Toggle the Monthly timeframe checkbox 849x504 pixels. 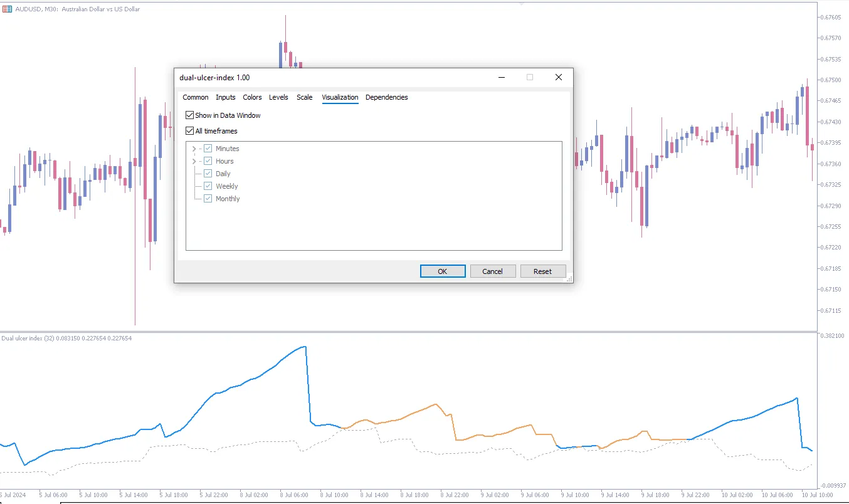(x=208, y=199)
